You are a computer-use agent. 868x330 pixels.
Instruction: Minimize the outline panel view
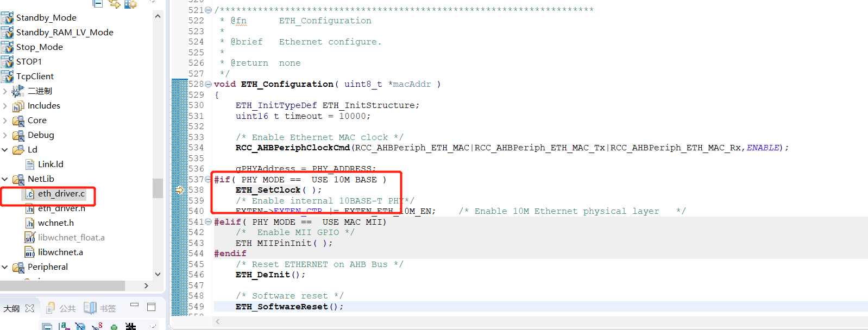point(135,305)
